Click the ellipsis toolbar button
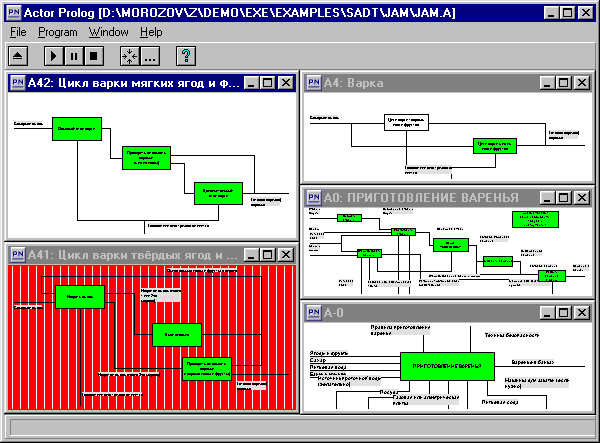The height and width of the screenshot is (443, 600). point(150,56)
